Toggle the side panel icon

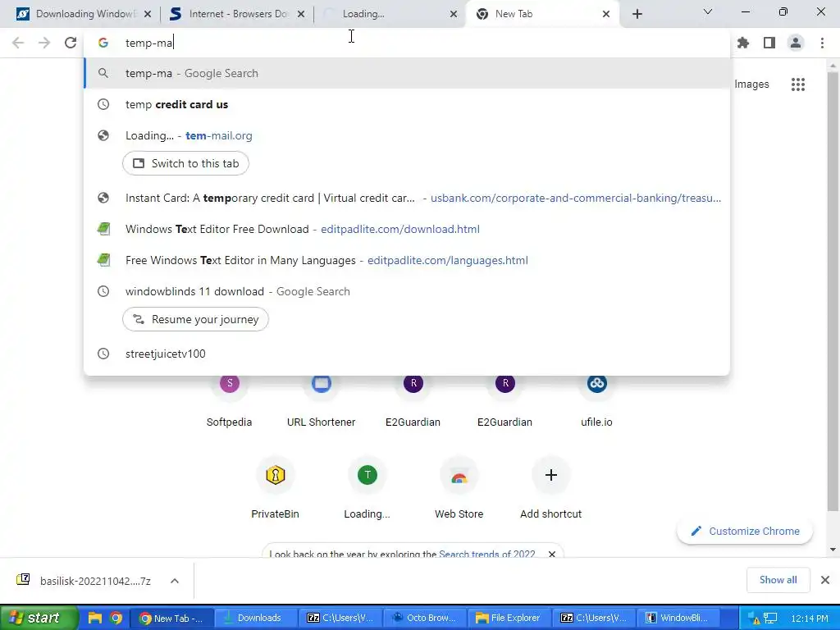coord(769,43)
